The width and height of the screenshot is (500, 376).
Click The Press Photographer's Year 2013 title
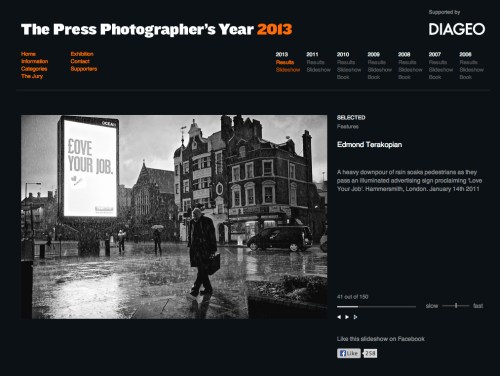pyautogui.click(x=156, y=29)
